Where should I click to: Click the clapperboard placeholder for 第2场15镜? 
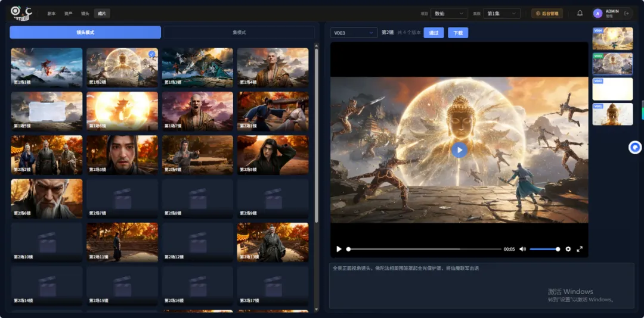click(x=122, y=286)
